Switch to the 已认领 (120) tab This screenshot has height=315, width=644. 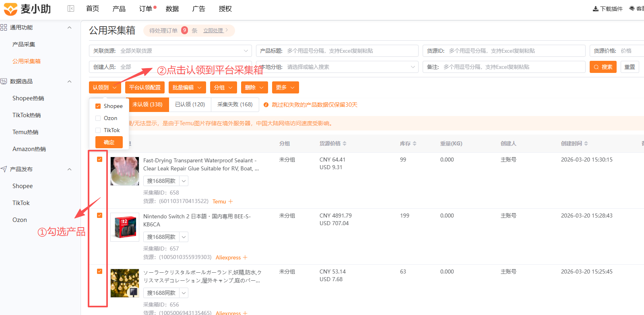coord(190,104)
